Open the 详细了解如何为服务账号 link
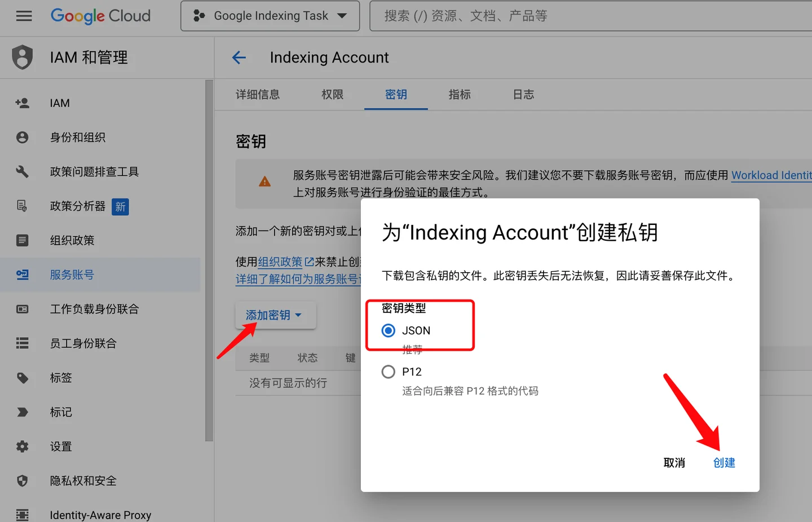 (x=298, y=279)
